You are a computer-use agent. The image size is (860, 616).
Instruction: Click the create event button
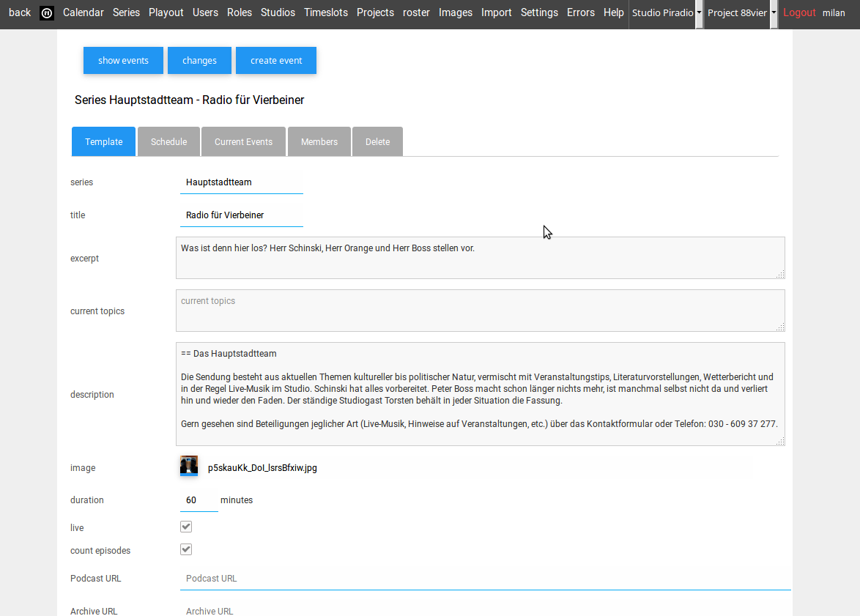tap(276, 60)
